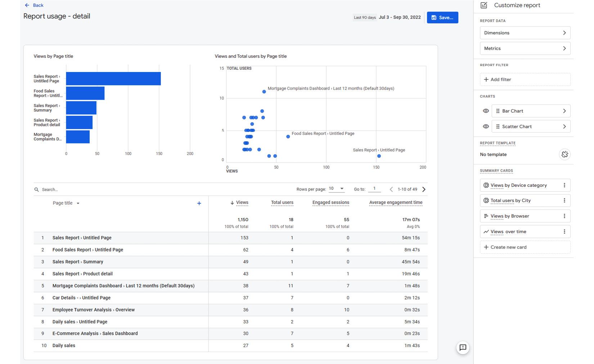Click the Customize report pencil icon
Image resolution: width=594 pixels, height=364 pixels.
point(484,5)
